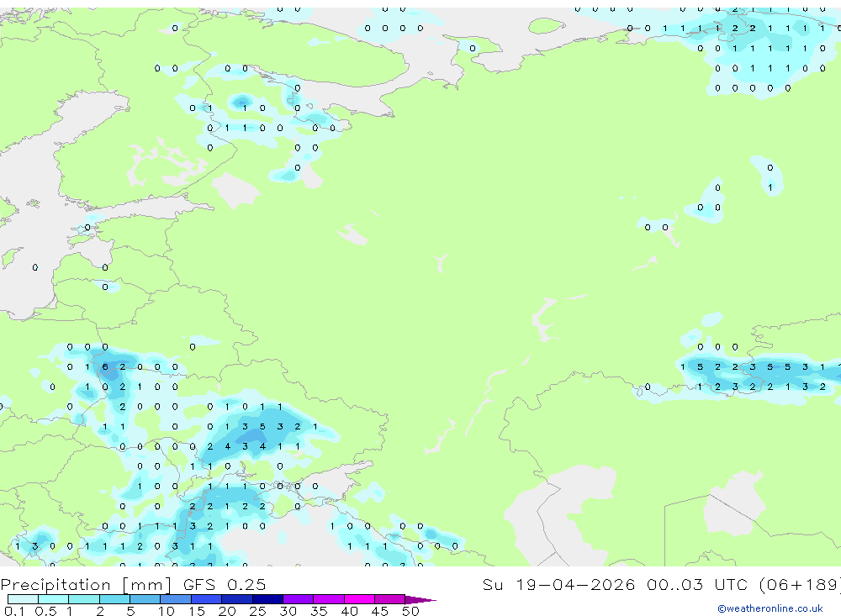The width and height of the screenshot is (841, 616).
Task: Select the 5–10 mm legend color box
Action: 145,599
